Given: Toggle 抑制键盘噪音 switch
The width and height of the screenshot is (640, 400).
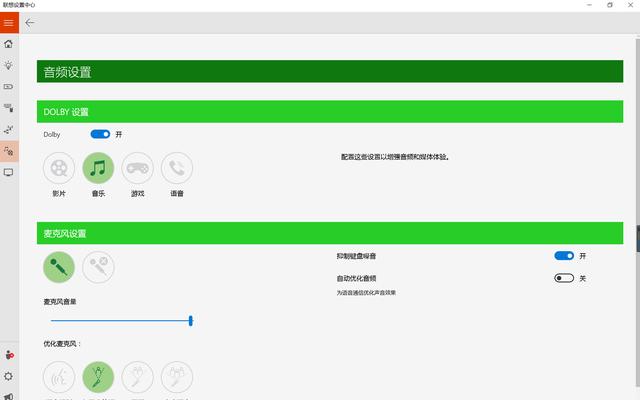Looking at the screenshot, I should click(x=564, y=256).
